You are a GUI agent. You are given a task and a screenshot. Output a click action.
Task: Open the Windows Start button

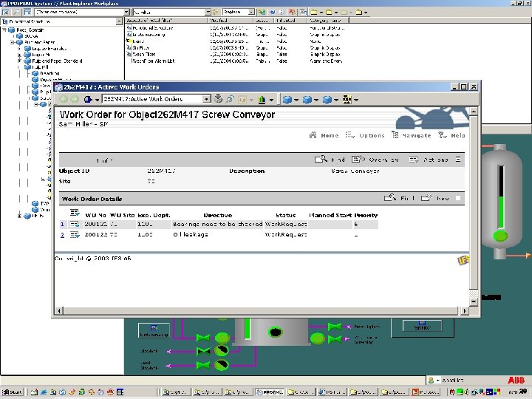(x=12, y=392)
